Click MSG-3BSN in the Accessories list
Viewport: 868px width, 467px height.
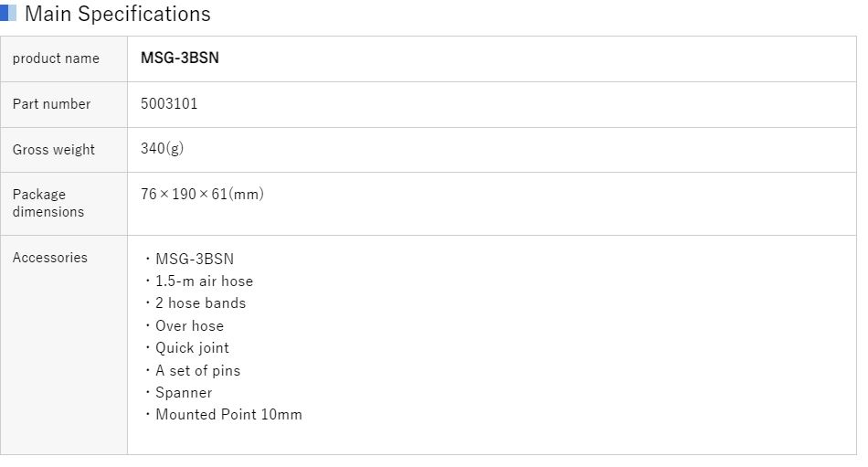pyautogui.click(x=194, y=259)
